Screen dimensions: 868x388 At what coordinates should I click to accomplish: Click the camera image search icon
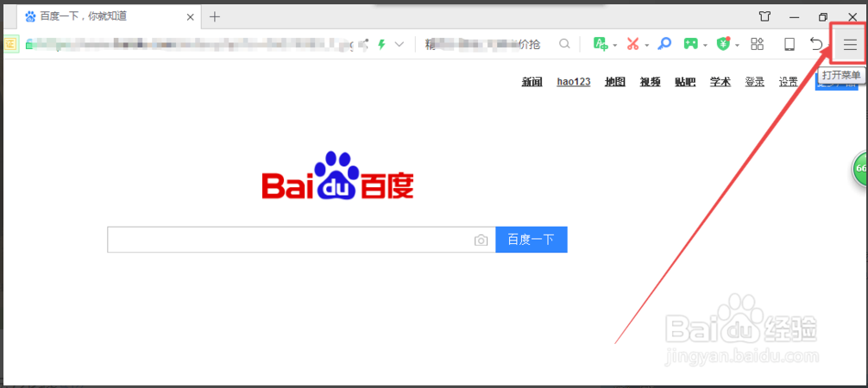481,241
